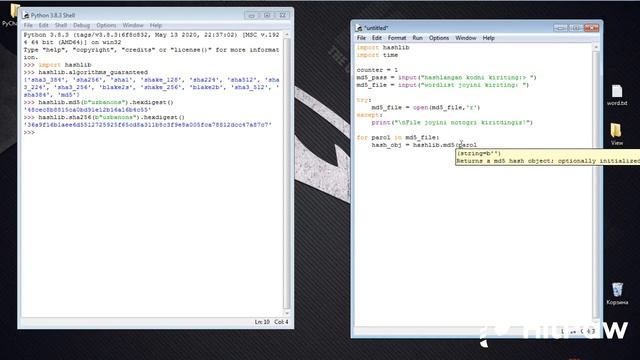Click 'import hashlib' line in untitled editor
Viewport: 640px width, 360px height.
(383, 47)
